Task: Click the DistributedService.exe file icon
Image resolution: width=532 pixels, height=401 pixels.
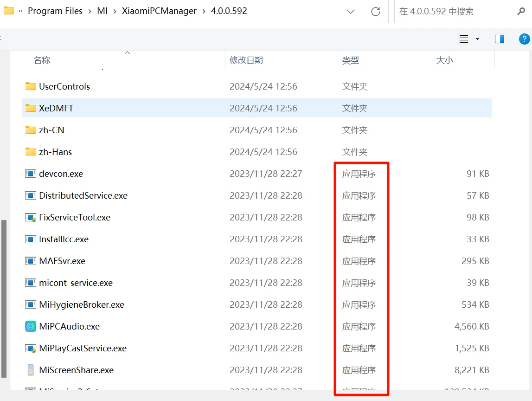Action: click(31, 195)
